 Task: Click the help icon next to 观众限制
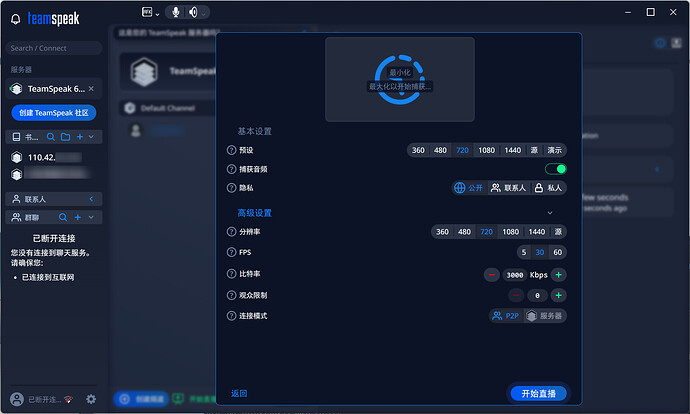(x=231, y=295)
